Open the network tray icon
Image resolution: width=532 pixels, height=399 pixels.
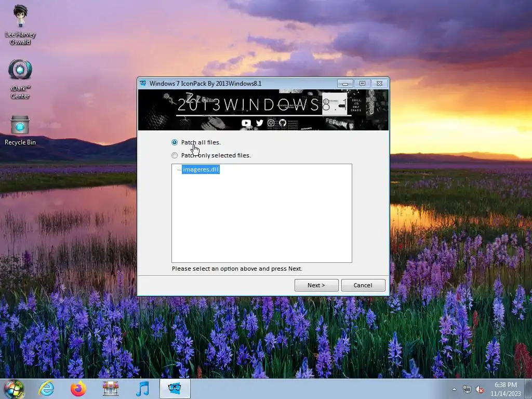467,389
